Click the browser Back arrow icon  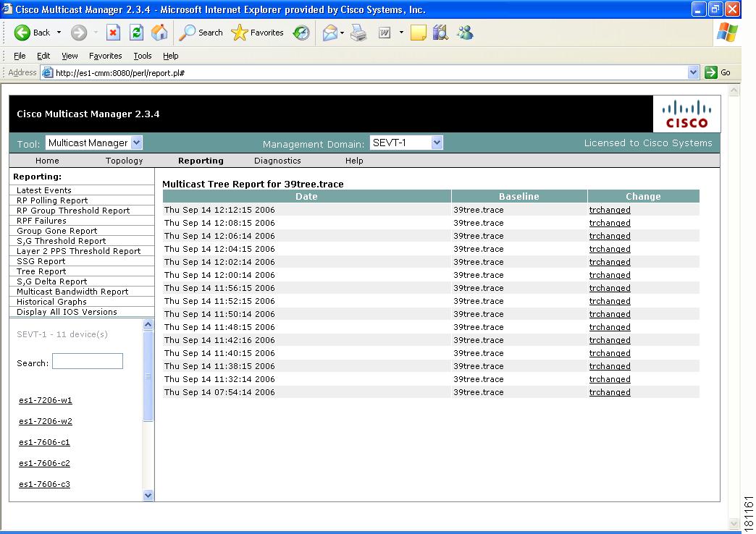(22, 33)
